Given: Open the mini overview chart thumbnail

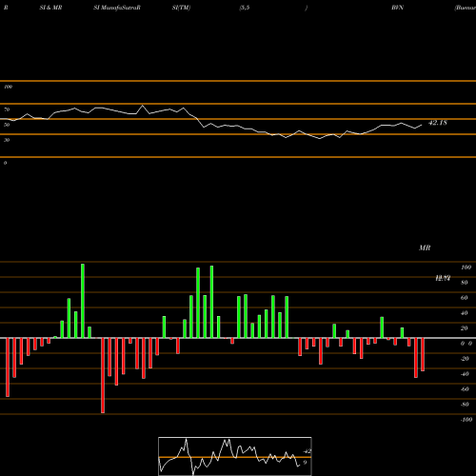Looking at the screenshot, I should coord(235,456).
